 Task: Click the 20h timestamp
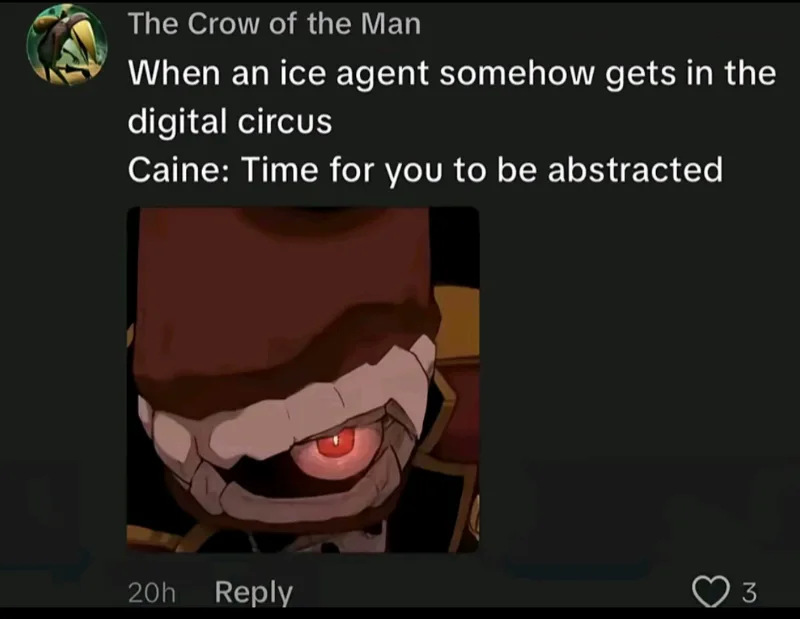[152, 593]
